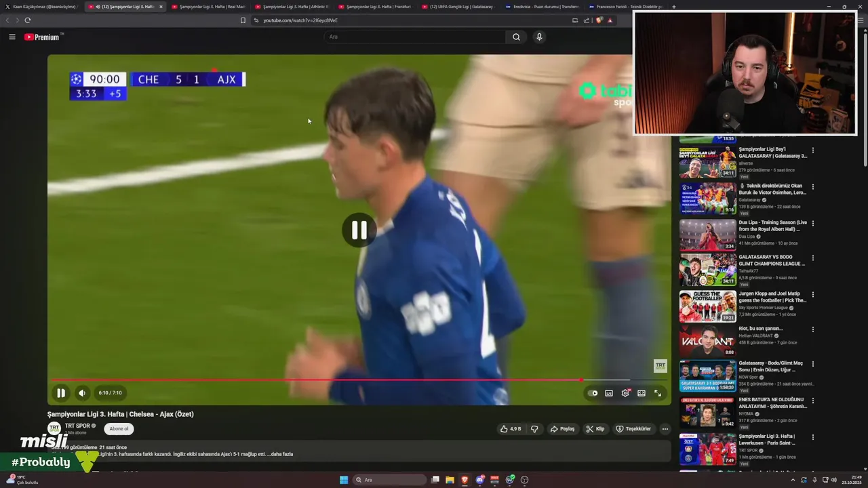Open the TRT SPOR channel name link
Viewport: 868px width, 488px height.
77,426
